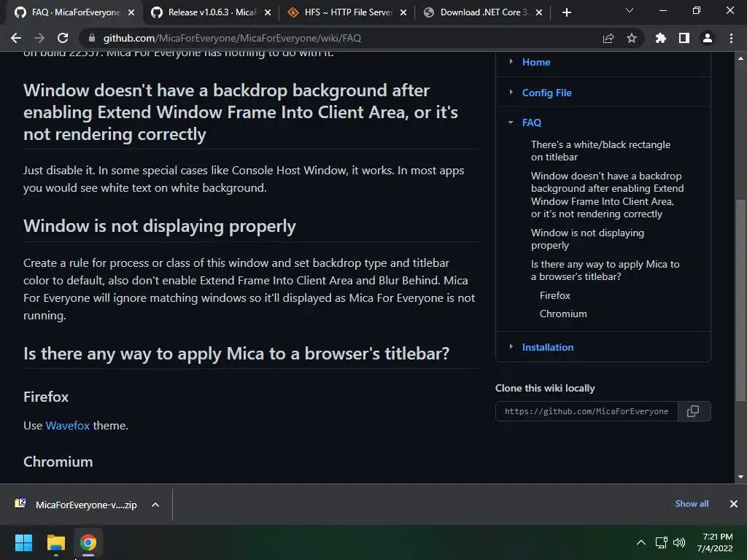View site information lock icon
Screen dimensions: 747x560
pos(92,38)
